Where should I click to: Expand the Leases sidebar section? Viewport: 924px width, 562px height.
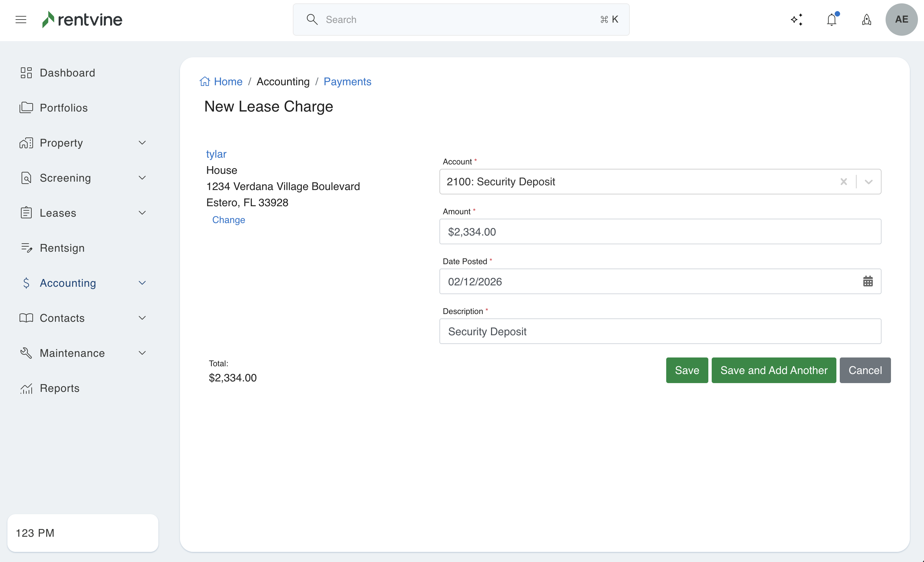(x=142, y=213)
